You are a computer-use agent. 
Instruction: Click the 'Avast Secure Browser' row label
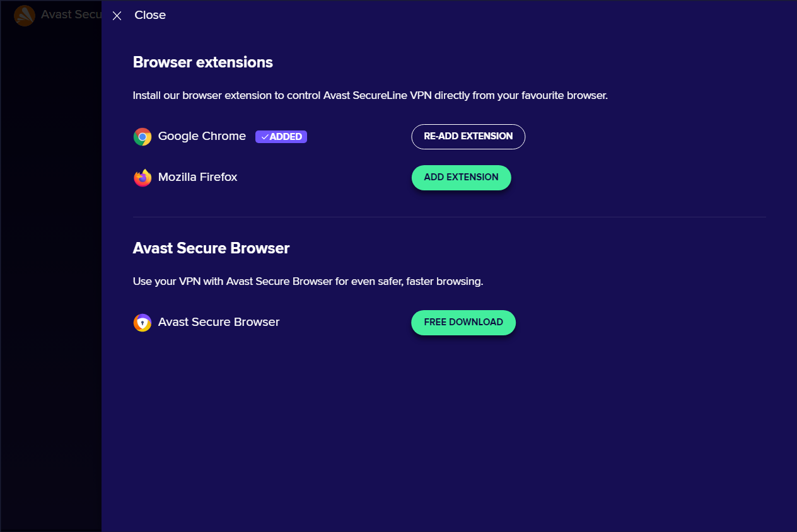tap(219, 322)
